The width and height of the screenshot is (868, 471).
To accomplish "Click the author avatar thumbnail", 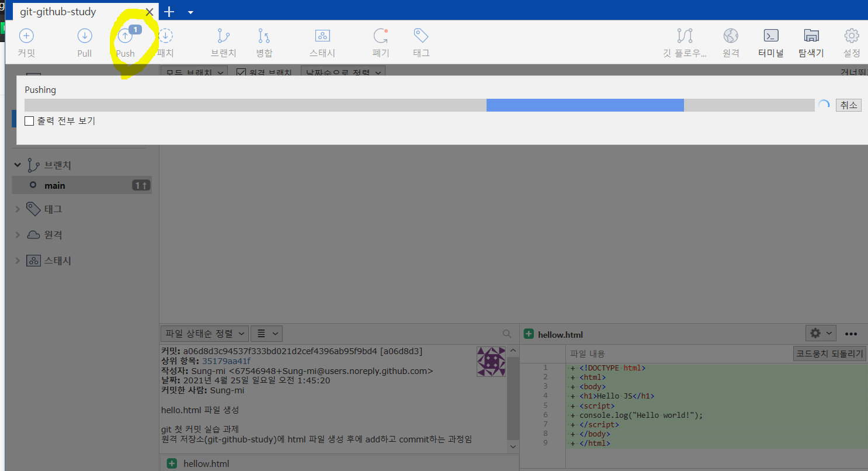I will 491,361.
